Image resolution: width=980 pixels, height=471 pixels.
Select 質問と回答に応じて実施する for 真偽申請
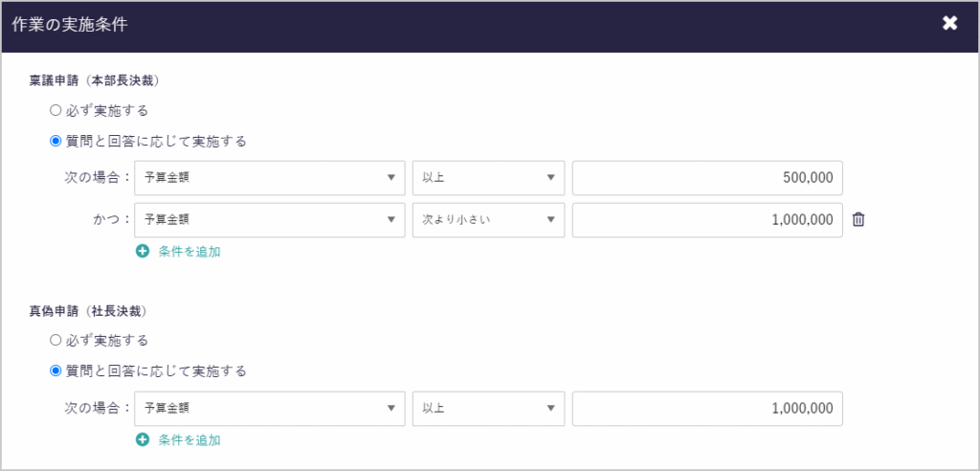pos(56,370)
